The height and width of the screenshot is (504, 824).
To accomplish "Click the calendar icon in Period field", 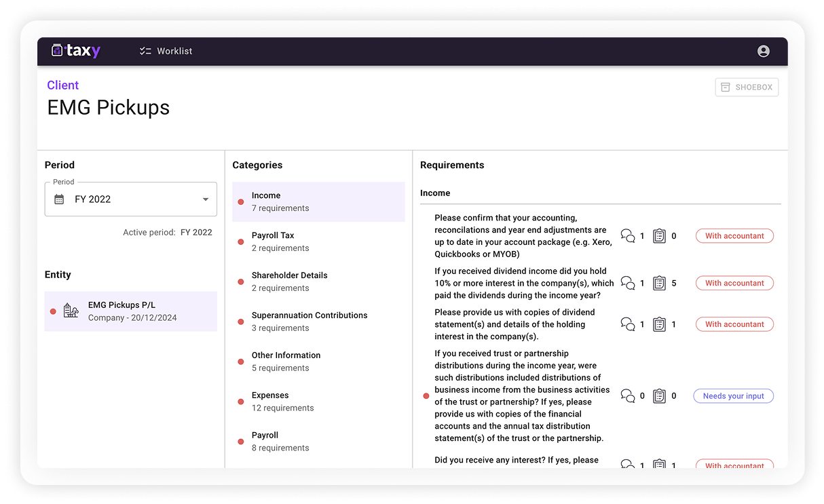I will [x=59, y=199].
